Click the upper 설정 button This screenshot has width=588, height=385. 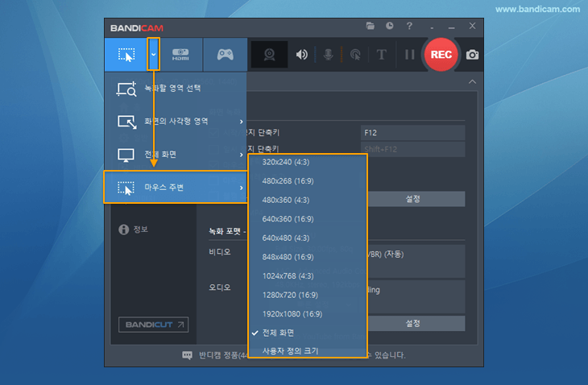(416, 199)
